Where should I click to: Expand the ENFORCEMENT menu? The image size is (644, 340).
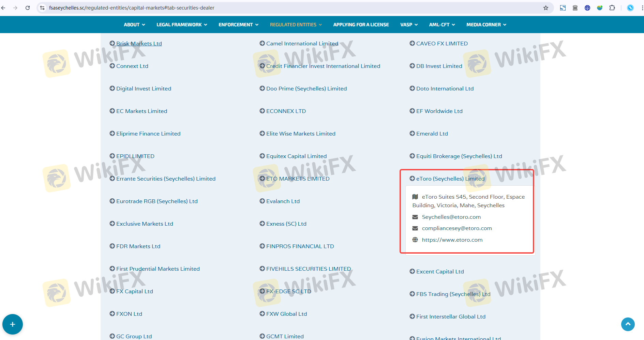(239, 25)
